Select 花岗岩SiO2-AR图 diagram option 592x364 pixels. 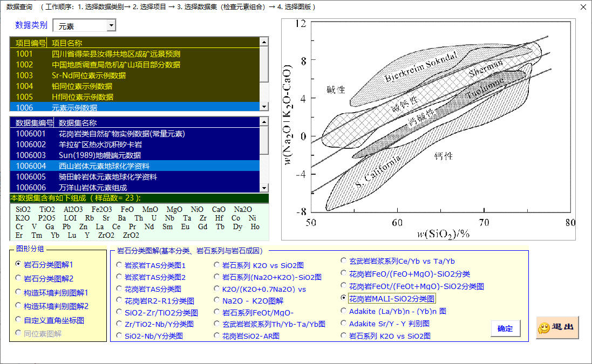(x=217, y=336)
